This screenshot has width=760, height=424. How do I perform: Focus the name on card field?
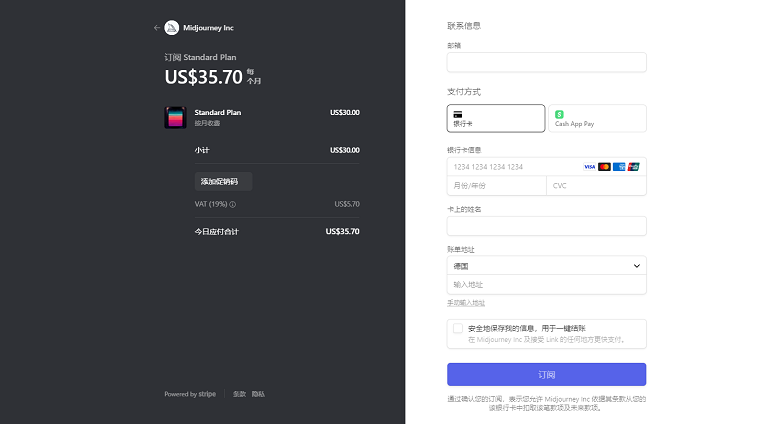(547, 226)
